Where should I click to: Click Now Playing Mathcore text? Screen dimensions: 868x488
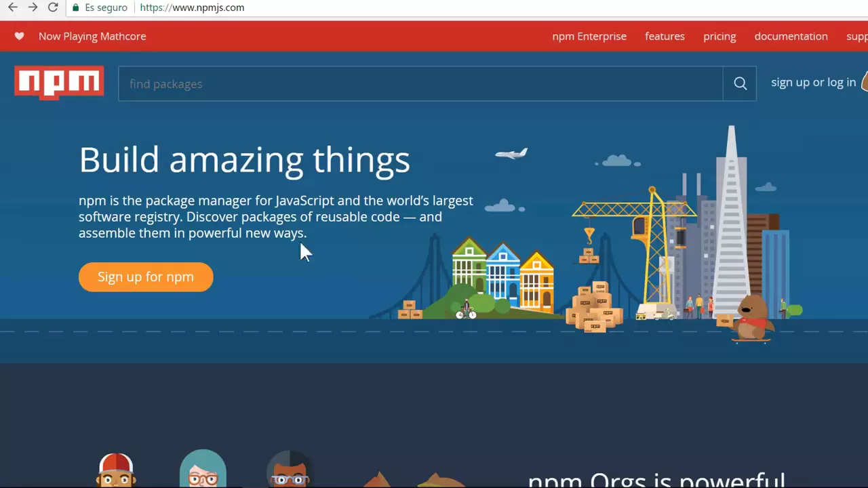92,37
